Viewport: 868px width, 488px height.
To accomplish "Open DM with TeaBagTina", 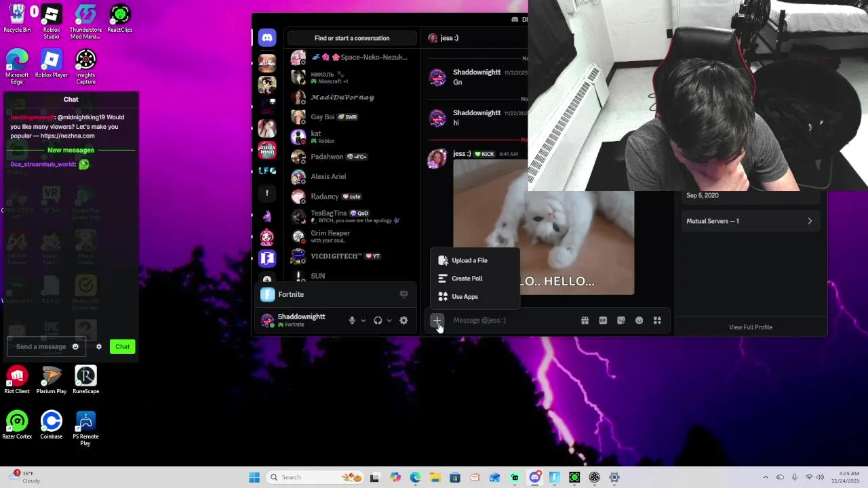I will [353, 216].
